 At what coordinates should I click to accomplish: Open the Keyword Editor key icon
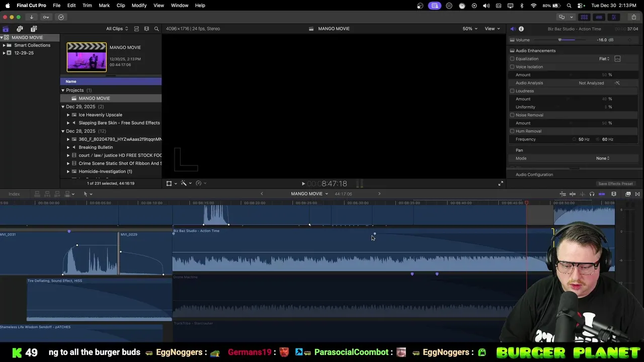(x=46, y=17)
